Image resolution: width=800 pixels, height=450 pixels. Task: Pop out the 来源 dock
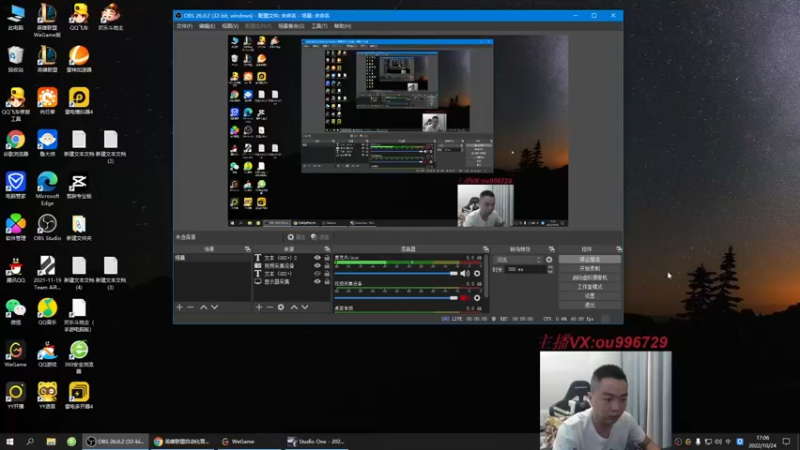[x=327, y=249]
